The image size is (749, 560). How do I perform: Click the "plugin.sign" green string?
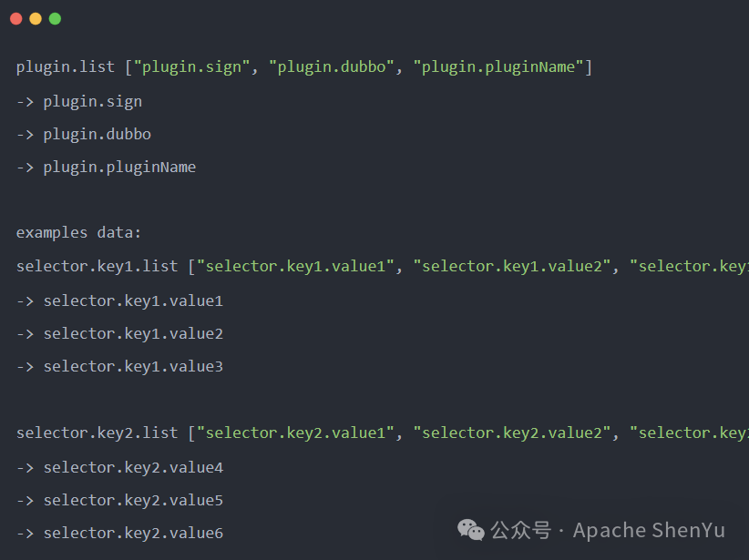pyautogui.click(x=191, y=66)
